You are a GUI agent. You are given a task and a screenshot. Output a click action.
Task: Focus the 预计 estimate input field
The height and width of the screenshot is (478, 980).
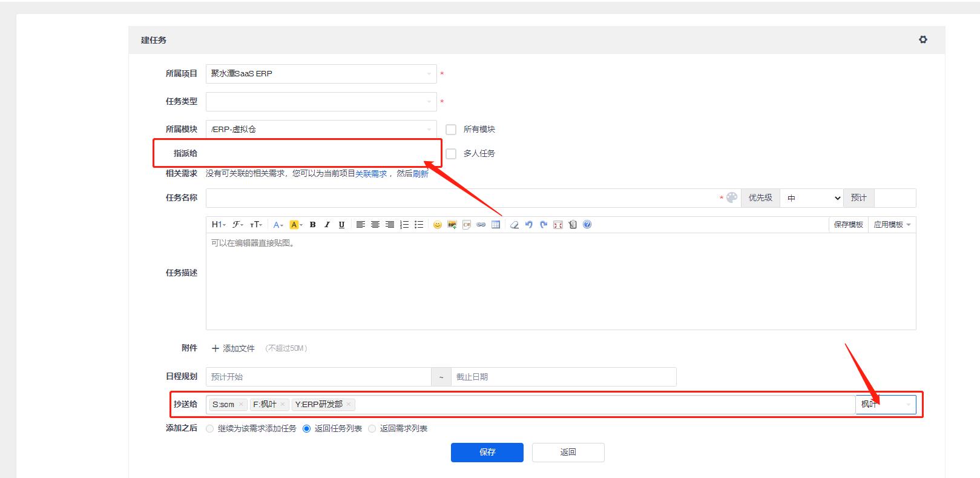click(895, 198)
